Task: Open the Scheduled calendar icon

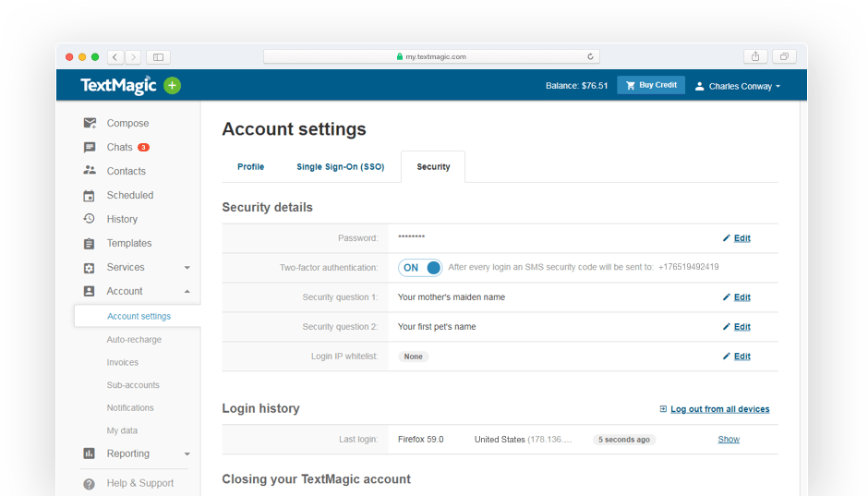Action: pyautogui.click(x=90, y=196)
